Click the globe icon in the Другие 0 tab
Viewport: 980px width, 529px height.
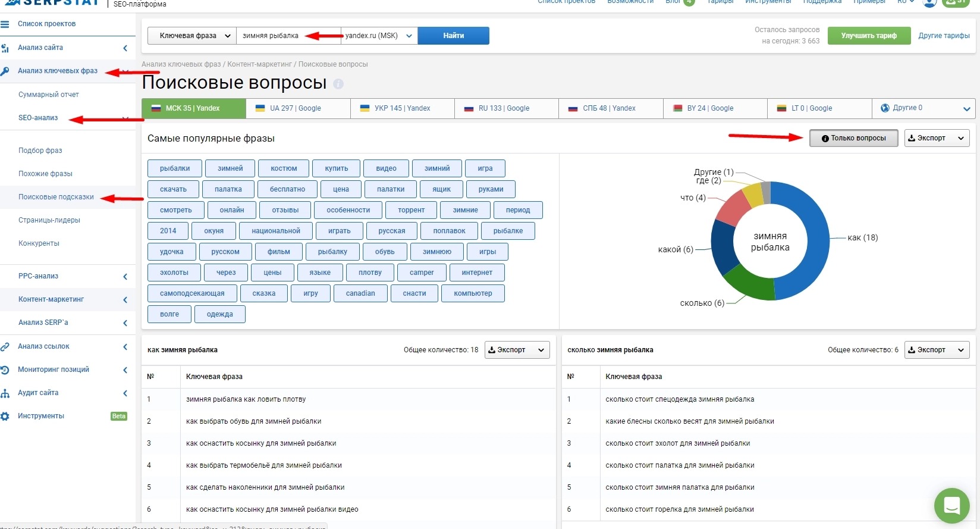[x=885, y=108]
